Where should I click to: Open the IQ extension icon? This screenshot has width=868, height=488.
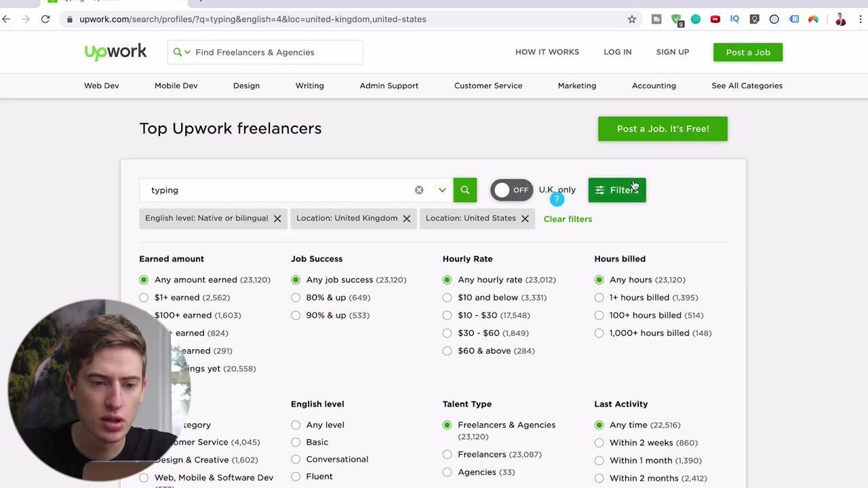(x=734, y=19)
